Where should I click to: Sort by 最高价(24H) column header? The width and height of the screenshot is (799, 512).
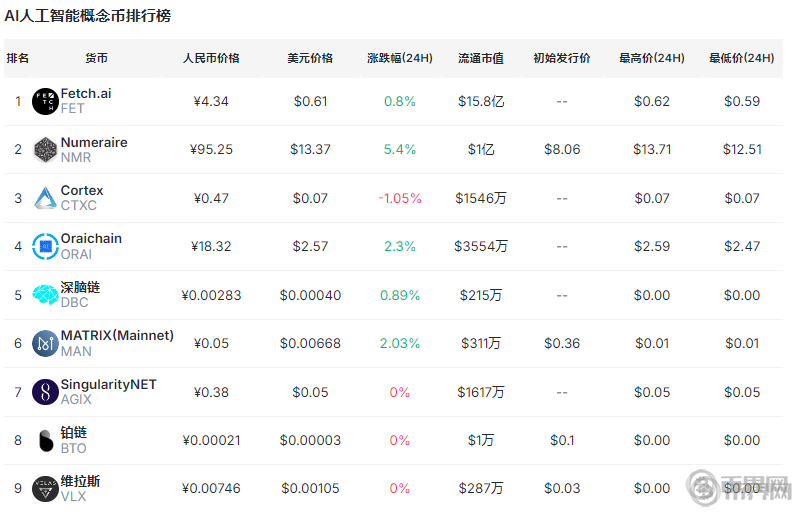click(x=652, y=58)
